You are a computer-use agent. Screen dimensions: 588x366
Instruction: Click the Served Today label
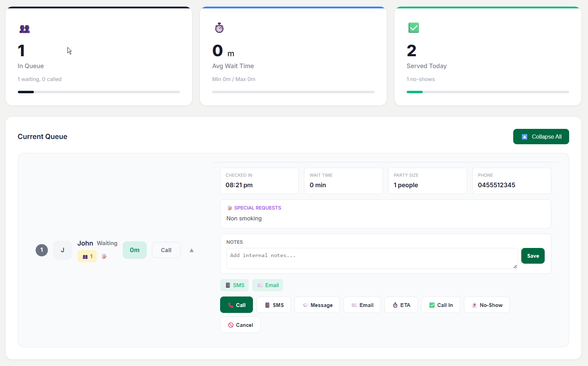[x=427, y=66]
